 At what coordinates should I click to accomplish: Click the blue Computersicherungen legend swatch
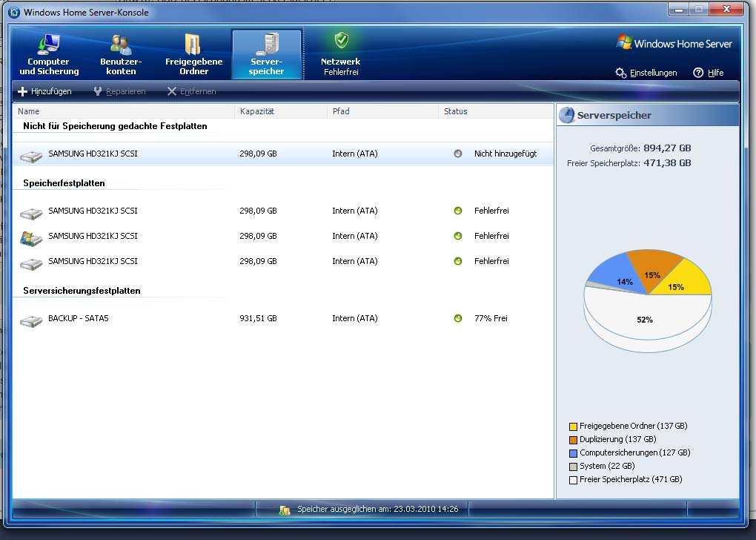tap(573, 454)
